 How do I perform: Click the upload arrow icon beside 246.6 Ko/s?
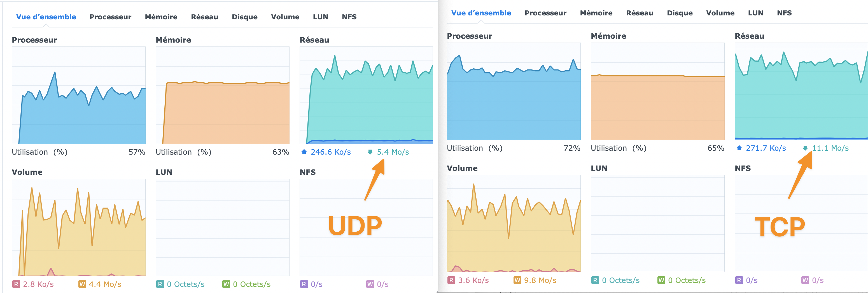pos(304,152)
